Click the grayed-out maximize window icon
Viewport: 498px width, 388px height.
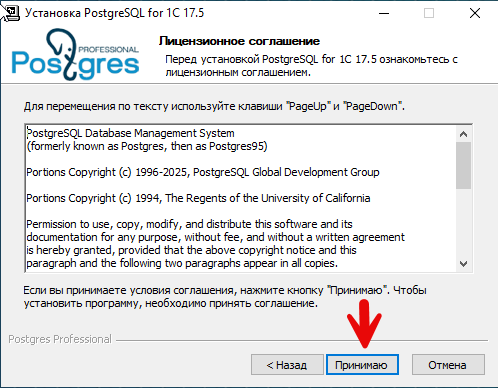point(429,13)
